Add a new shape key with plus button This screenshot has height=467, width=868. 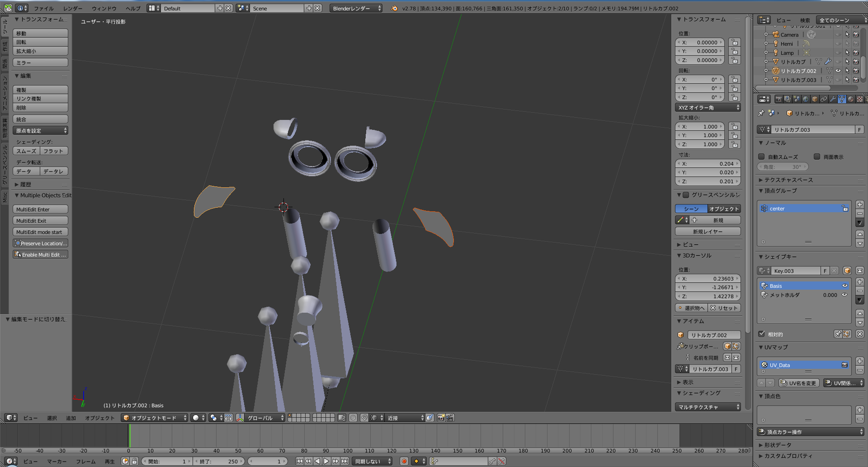pos(860,282)
